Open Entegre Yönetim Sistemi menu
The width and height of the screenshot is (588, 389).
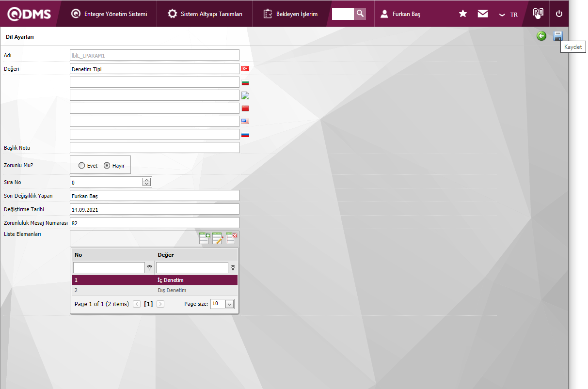[109, 14]
